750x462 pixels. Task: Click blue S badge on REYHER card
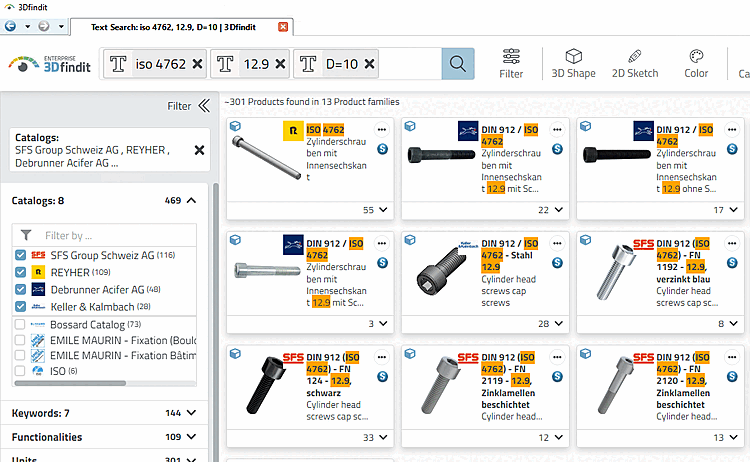click(382, 149)
